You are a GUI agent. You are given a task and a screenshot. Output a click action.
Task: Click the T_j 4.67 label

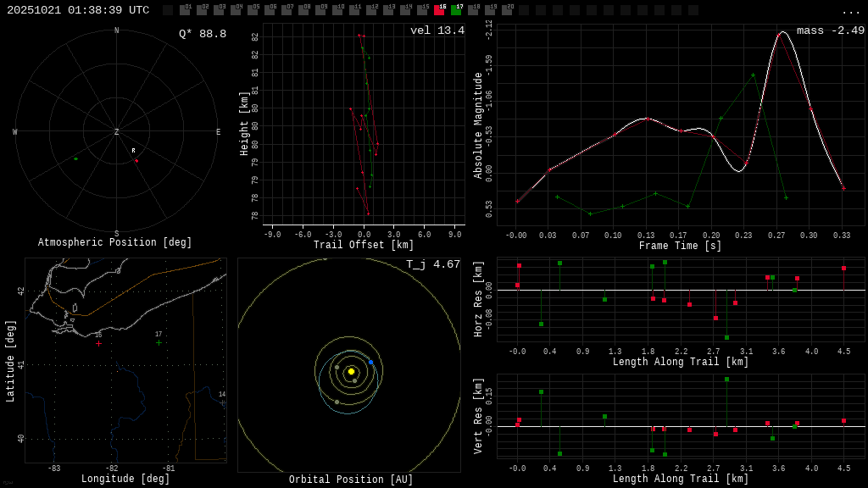coord(432,265)
